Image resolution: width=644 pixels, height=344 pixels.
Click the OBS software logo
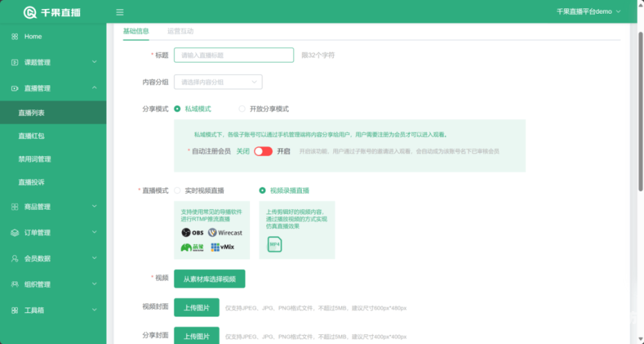pyautogui.click(x=192, y=233)
